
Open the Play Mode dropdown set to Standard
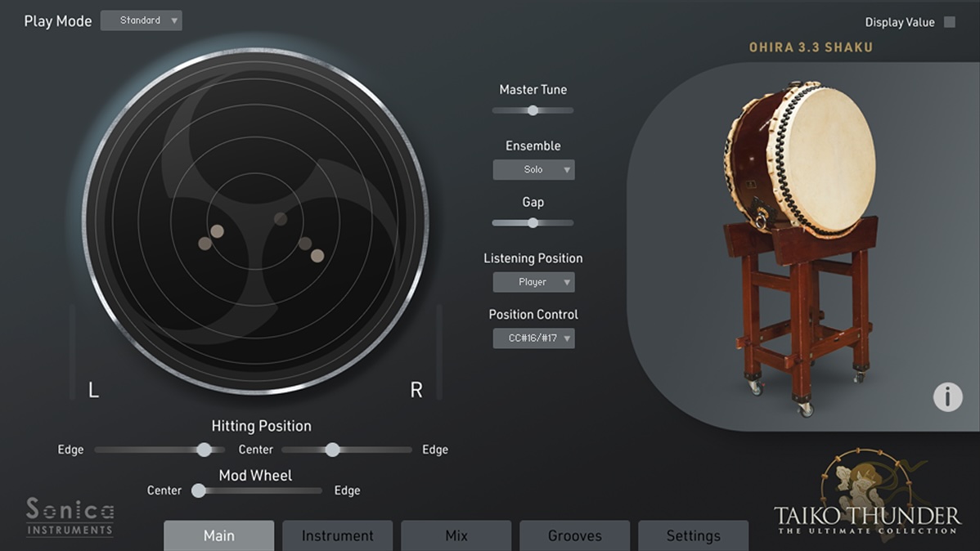tap(141, 20)
